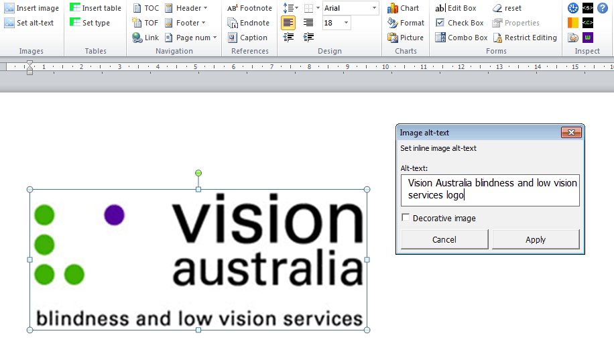Insert an Edit Box form field
Image resolution: width=614 pixels, height=364 pixels.
(455, 8)
